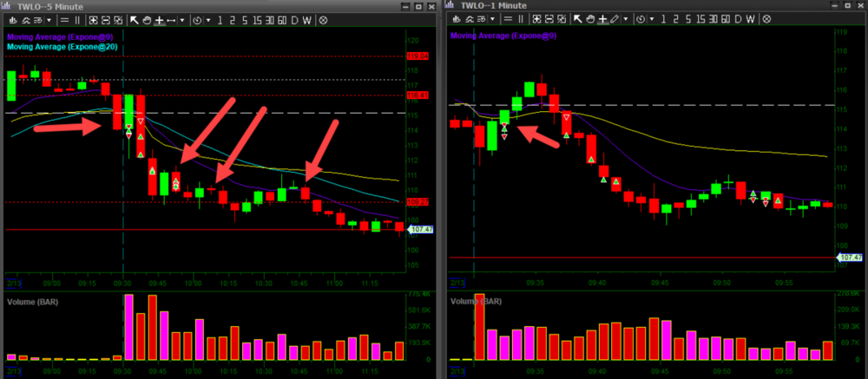868x379 pixels.
Task: Click the circled X icon in 5 Minute toolbar
Action: [324, 19]
